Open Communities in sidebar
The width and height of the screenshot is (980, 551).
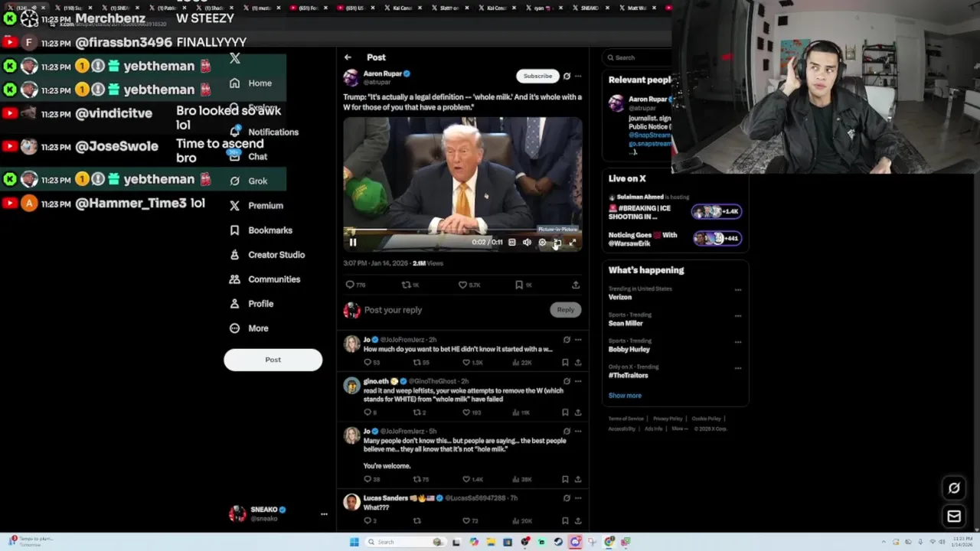tap(265, 279)
